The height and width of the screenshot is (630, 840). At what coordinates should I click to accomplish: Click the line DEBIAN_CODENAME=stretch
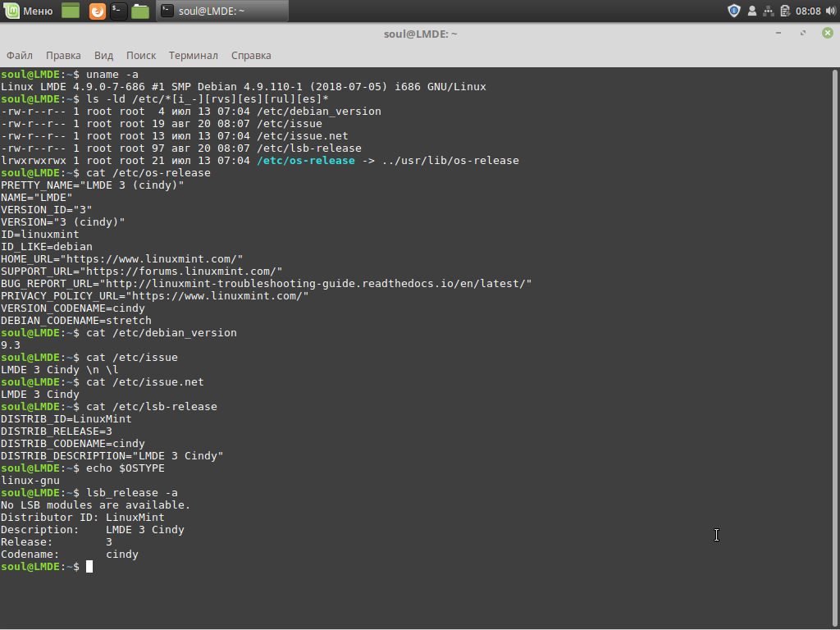[x=76, y=321]
